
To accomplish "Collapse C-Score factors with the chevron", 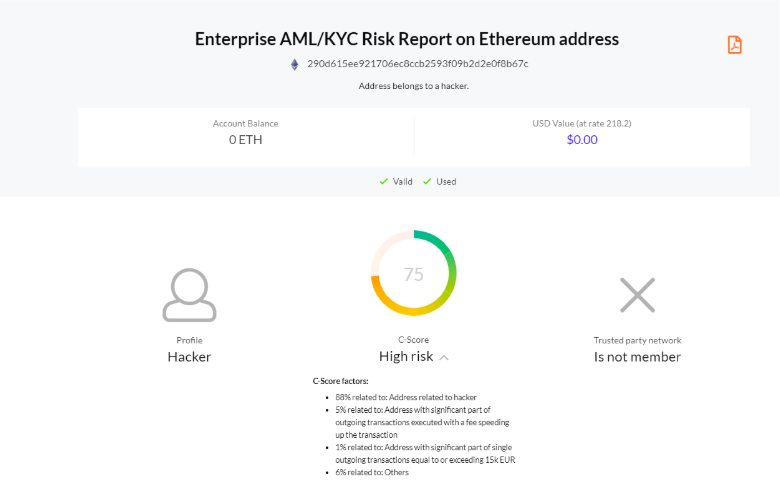I will 444,358.
